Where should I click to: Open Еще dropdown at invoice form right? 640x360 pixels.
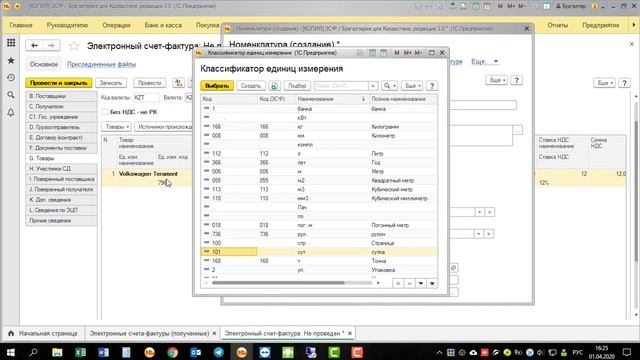point(604,83)
